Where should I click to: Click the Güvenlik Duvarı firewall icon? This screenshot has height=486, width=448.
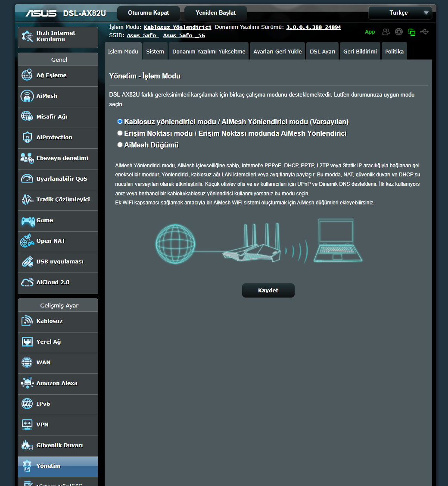[27, 445]
